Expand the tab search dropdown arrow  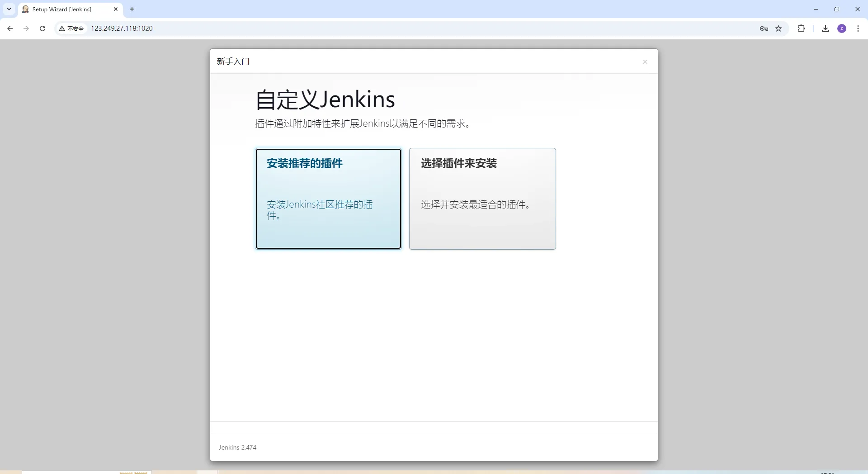[9, 9]
